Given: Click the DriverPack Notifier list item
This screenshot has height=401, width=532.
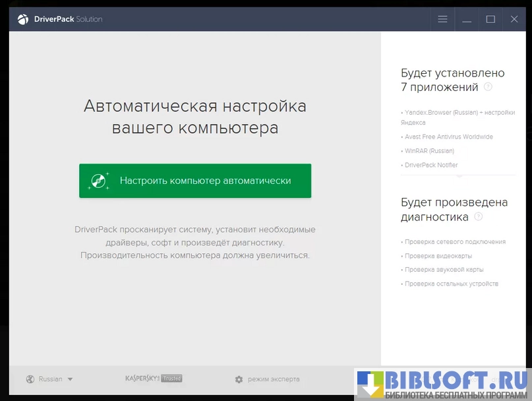Looking at the screenshot, I should [430, 165].
